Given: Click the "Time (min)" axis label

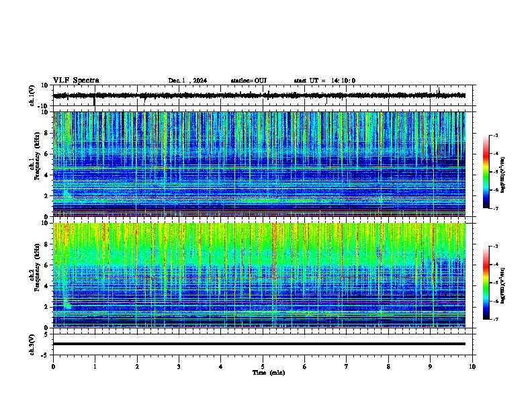Looking at the screenshot, I should pos(269,373).
